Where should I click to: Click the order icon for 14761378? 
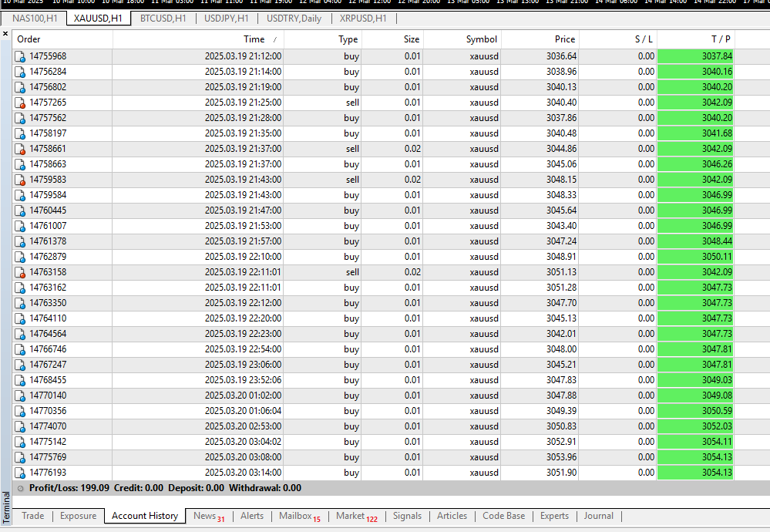point(20,241)
